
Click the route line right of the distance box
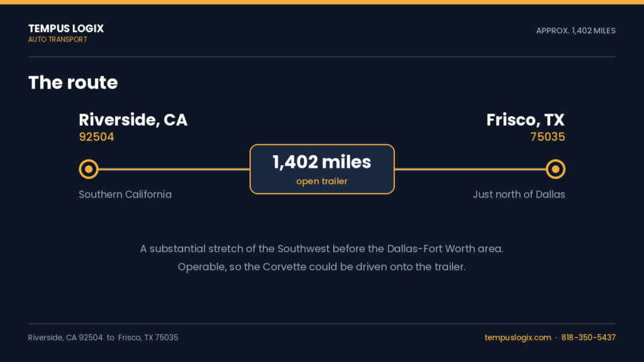point(470,169)
